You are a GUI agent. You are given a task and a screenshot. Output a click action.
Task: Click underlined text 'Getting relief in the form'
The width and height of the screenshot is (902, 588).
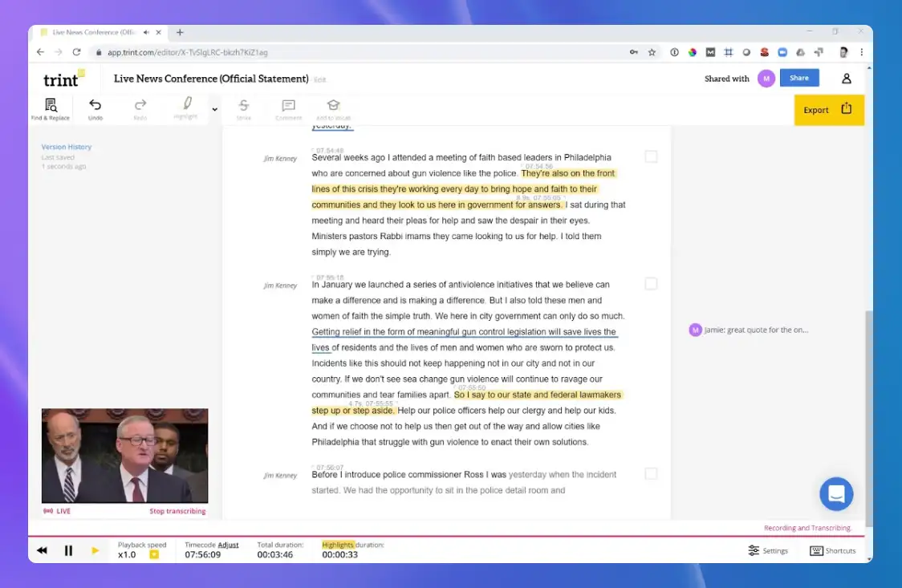pos(364,331)
